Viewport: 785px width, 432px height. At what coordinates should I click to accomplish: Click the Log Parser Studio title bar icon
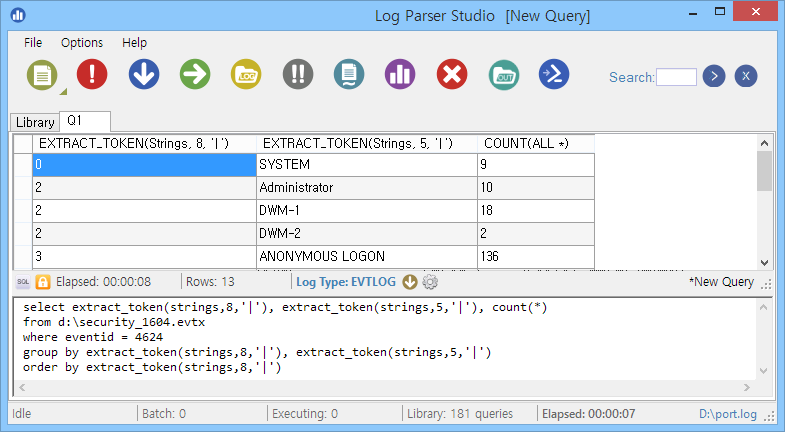pyautogui.click(x=18, y=15)
